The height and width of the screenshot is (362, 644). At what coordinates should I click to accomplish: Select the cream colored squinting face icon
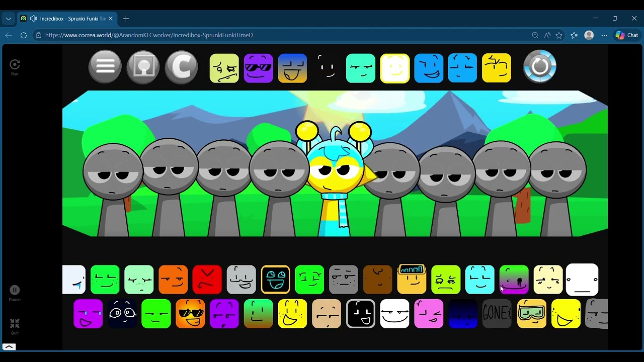[x=548, y=280]
